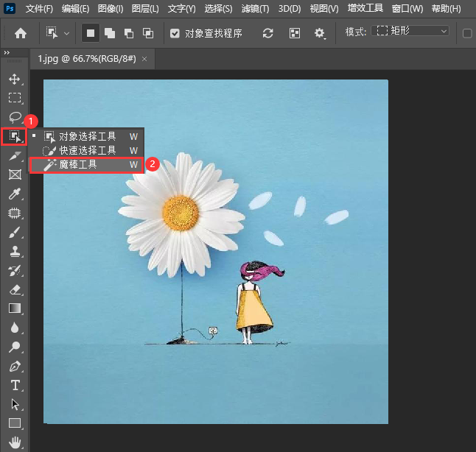
Task: Select the Horizontal Type tool
Action: pyautogui.click(x=14, y=385)
